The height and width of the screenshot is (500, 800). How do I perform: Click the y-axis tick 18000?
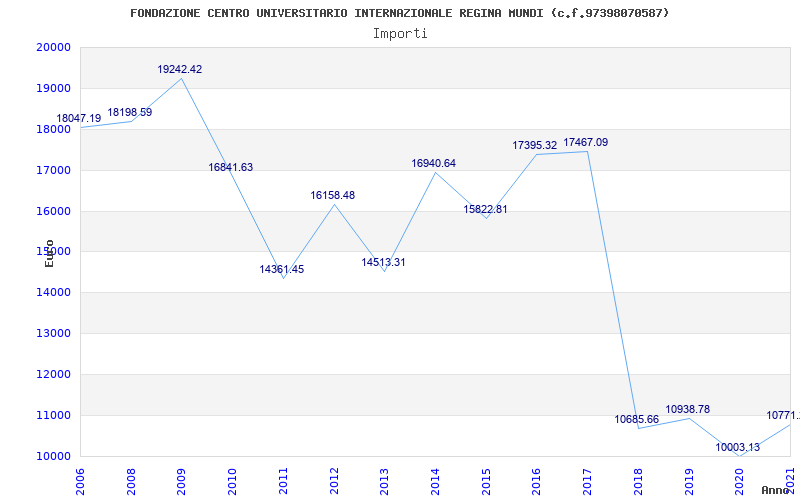(53, 129)
